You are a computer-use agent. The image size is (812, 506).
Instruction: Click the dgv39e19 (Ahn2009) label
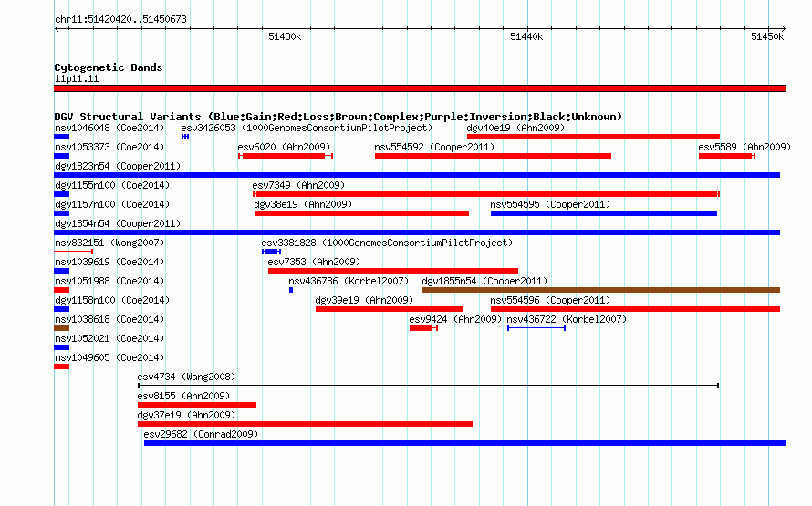pos(364,300)
